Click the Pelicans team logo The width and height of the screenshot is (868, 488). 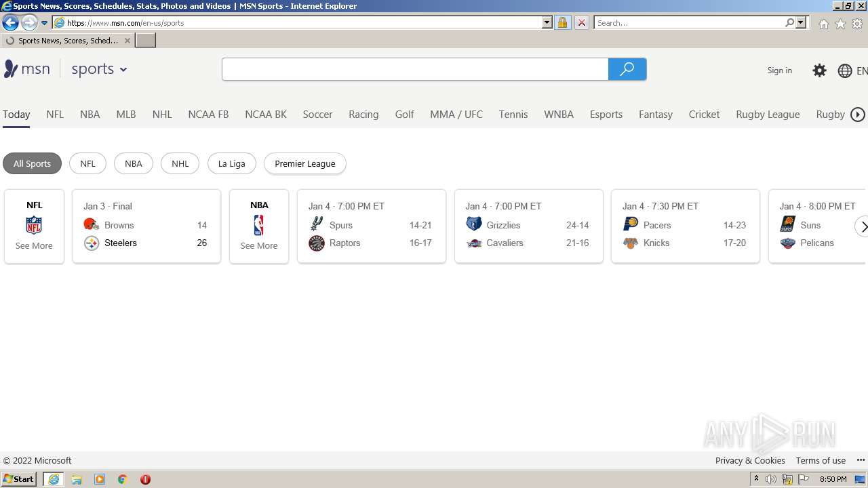click(788, 243)
